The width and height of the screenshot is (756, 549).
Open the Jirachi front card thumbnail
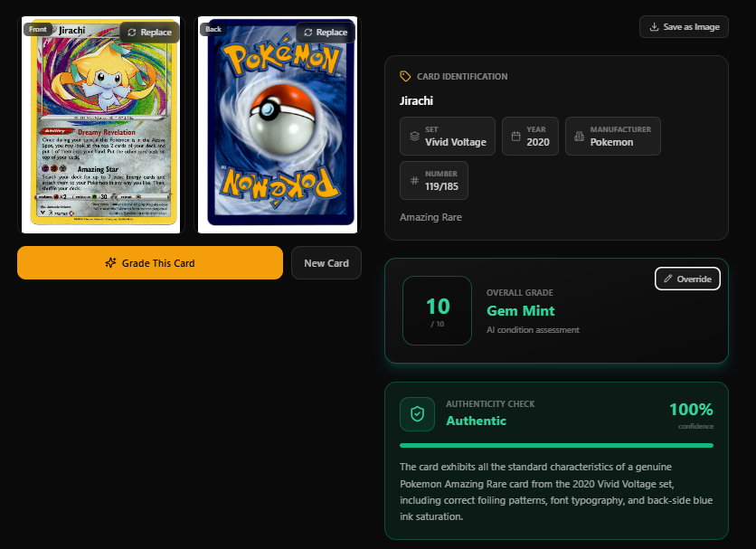[x=100, y=125]
